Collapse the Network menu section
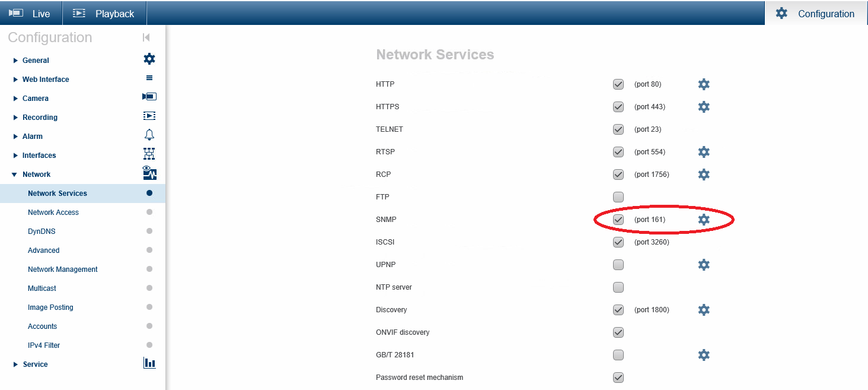The height and width of the screenshot is (390, 868). [36, 175]
